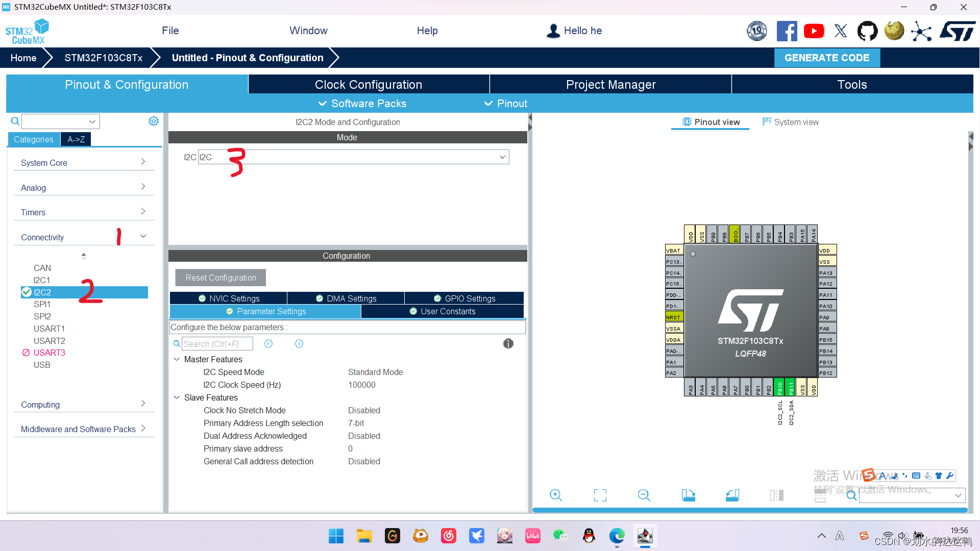
Task: Click the Windows Start button
Action: 336,536
